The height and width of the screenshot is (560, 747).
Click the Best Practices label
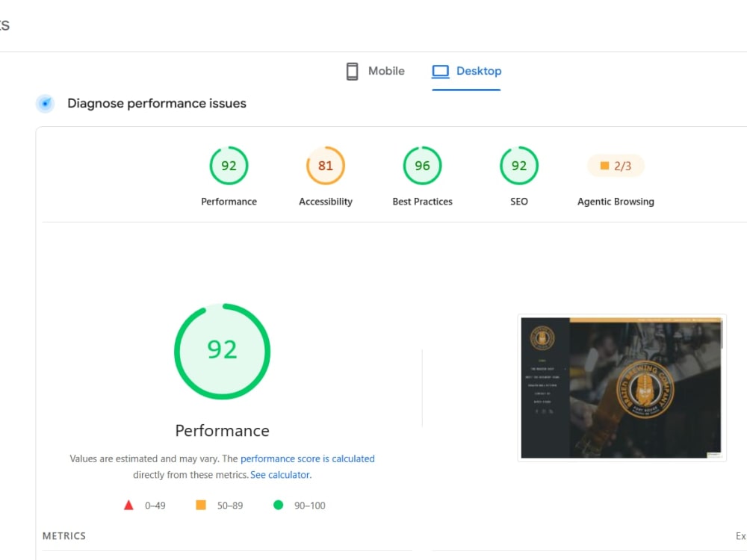pyautogui.click(x=422, y=202)
